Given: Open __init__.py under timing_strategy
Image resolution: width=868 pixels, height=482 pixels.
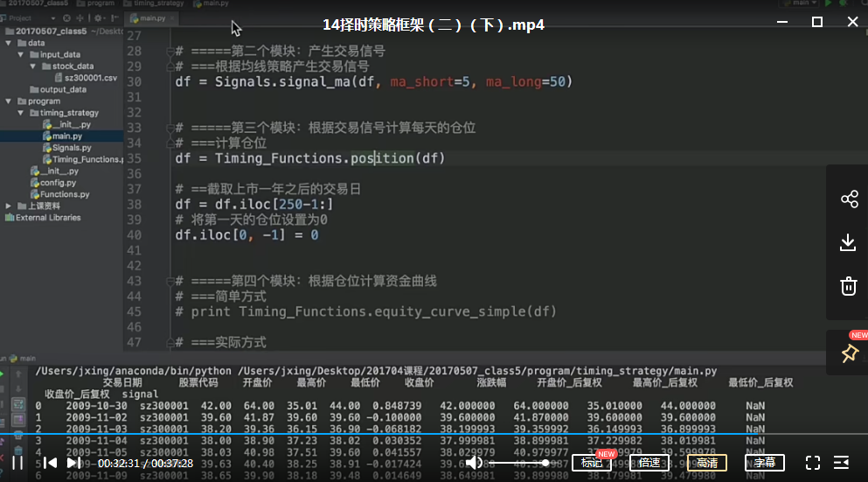Looking at the screenshot, I should click(x=67, y=124).
